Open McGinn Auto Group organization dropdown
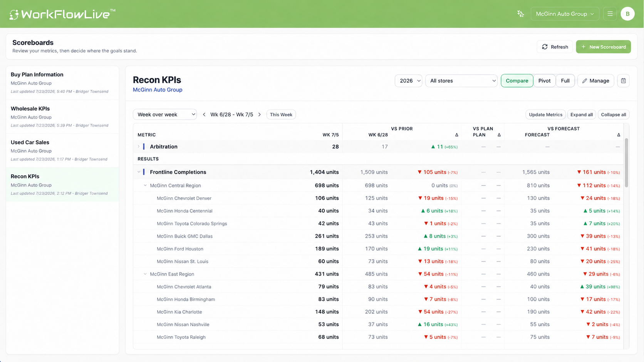The height and width of the screenshot is (362, 644). [565, 14]
